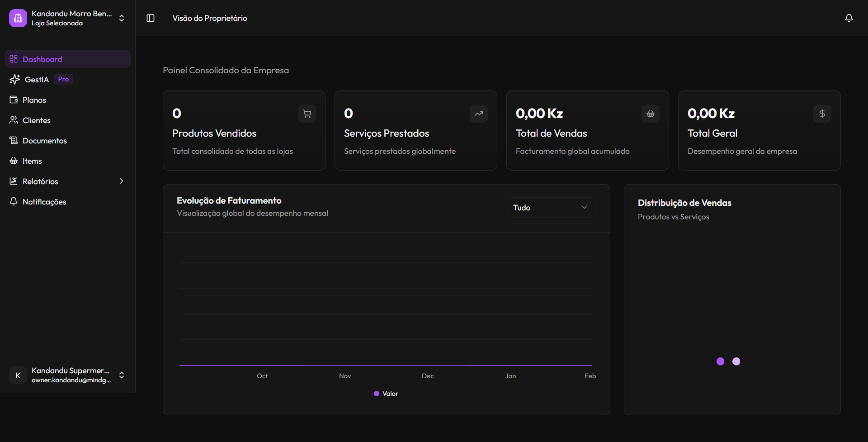Go to the Dashboard menu item
868x442 pixels.
pyautogui.click(x=42, y=59)
